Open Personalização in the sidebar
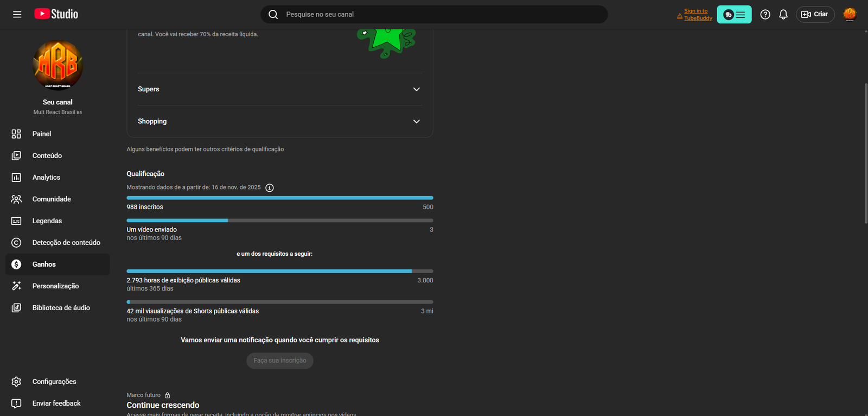868x416 pixels. tap(58, 286)
